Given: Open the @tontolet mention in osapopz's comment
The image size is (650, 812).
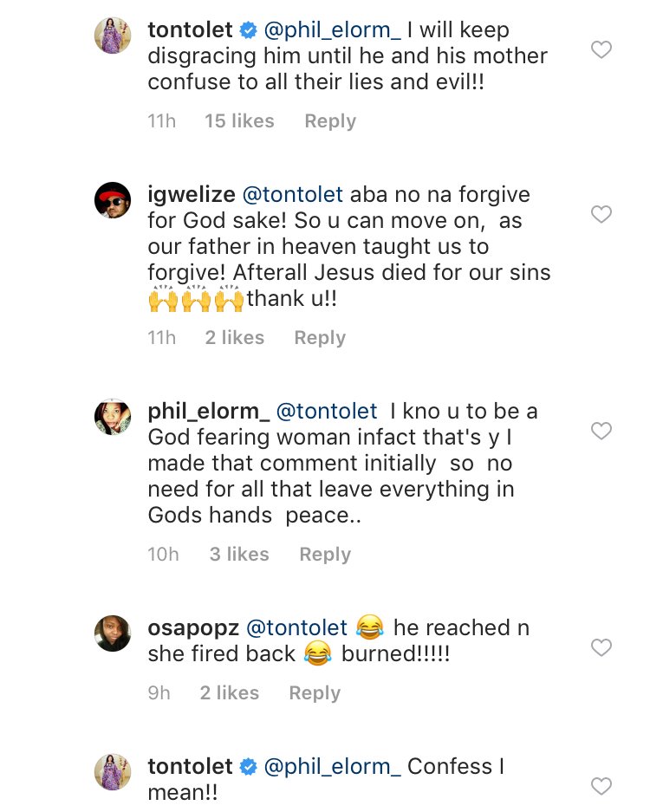Looking at the screenshot, I should pyautogui.click(x=297, y=627).
